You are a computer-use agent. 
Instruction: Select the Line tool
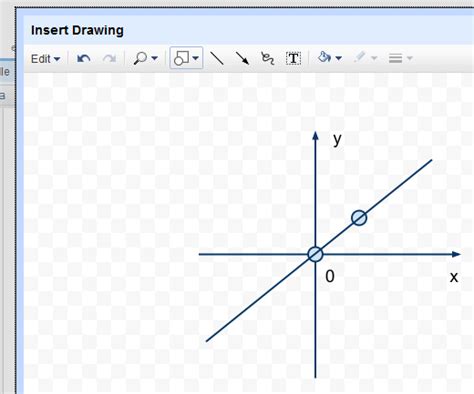tap(217, 58)
